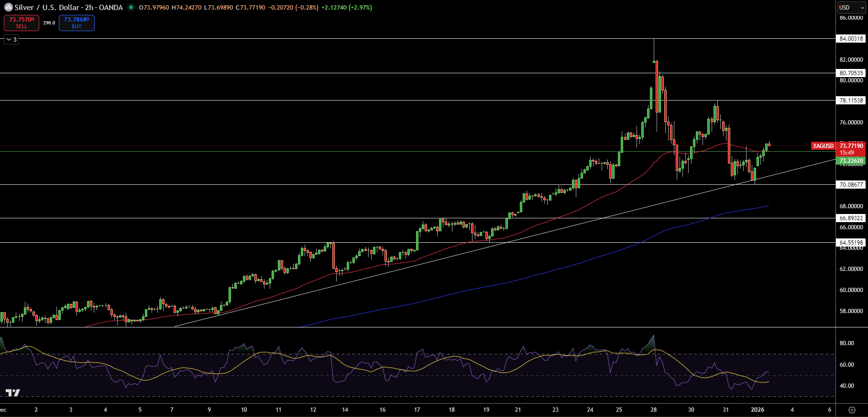Open the USD currency dropdown
868x417 pixels.
pos(851,8)
